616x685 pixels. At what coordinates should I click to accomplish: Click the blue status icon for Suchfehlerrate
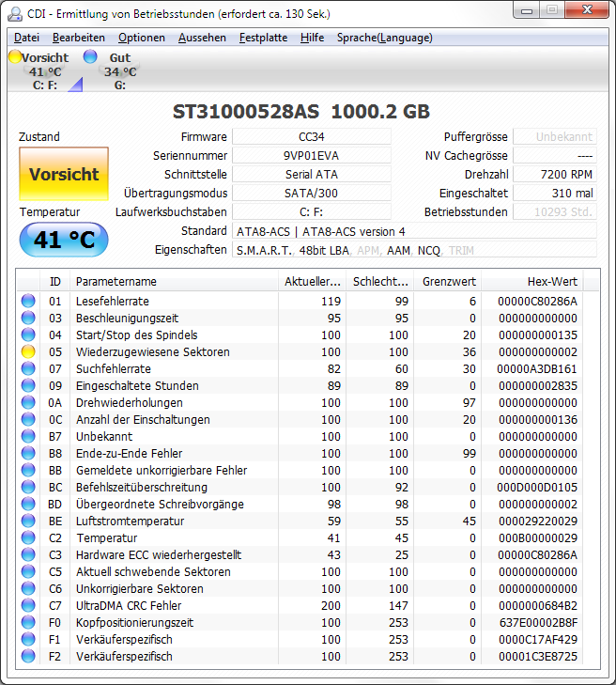point(28,368)
